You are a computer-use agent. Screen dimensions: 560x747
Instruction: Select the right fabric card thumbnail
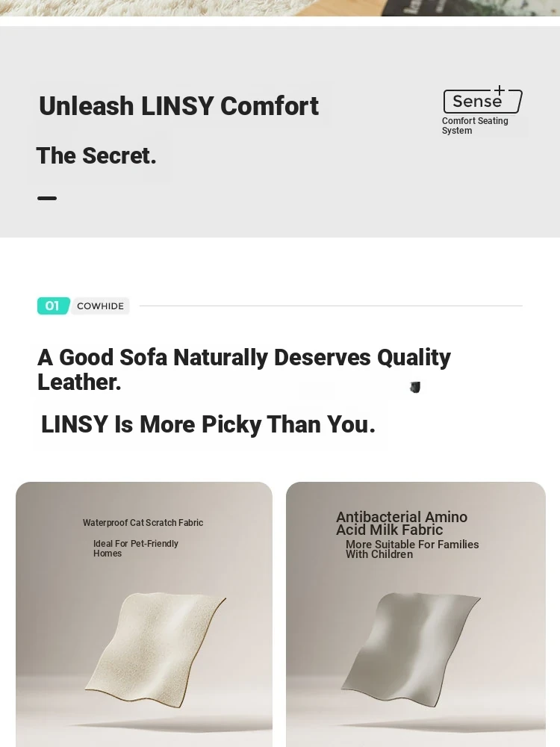coord(416,615)
